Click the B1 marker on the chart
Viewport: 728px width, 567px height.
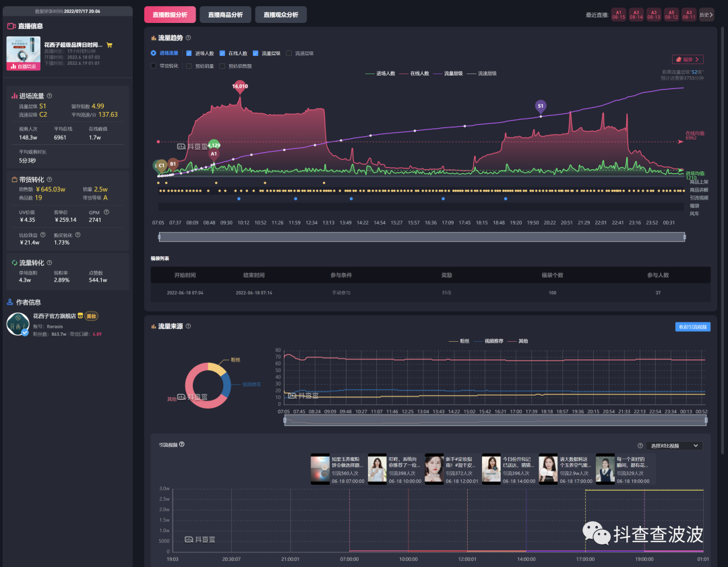pyautogui.click(x=173, y=165)
